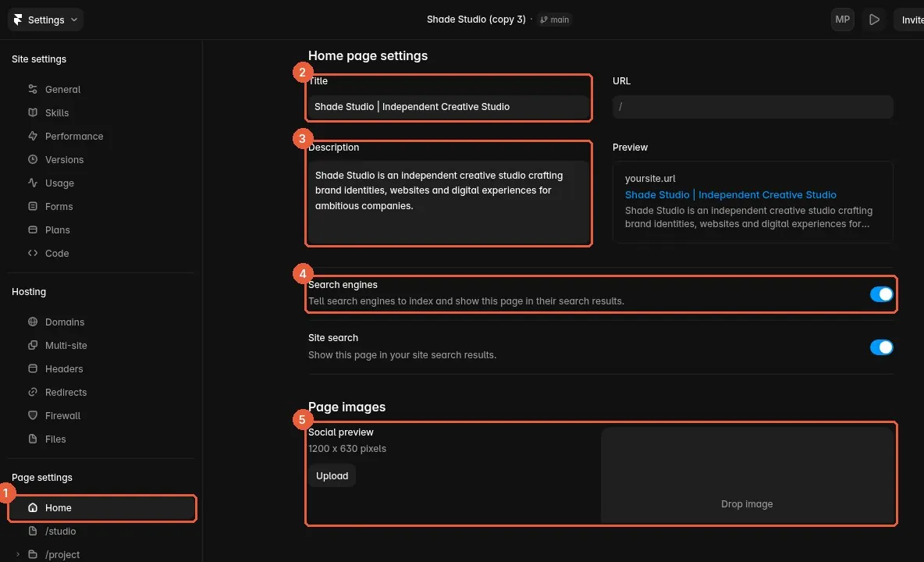924x562 pixels.
Task: Click the Domains globe icon
Action: (x=33, y=322)
